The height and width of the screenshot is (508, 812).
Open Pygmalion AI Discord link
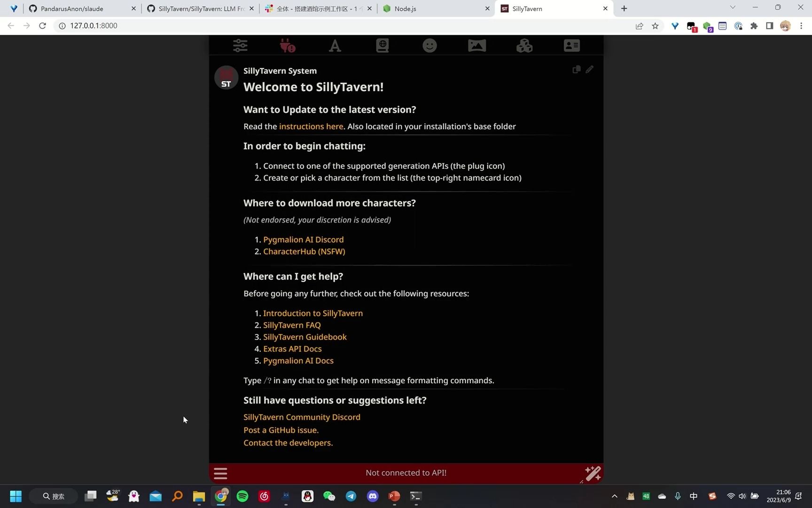pos(304,240)
